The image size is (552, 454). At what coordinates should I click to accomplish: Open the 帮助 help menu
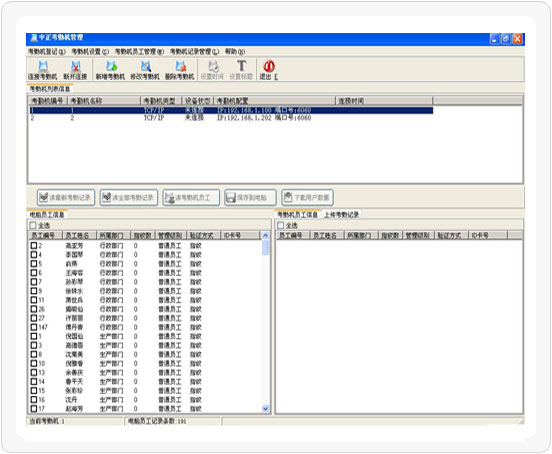click(235, 52)
